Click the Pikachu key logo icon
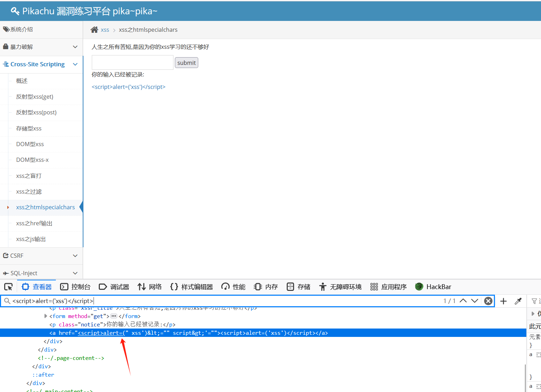 (15, 11)
